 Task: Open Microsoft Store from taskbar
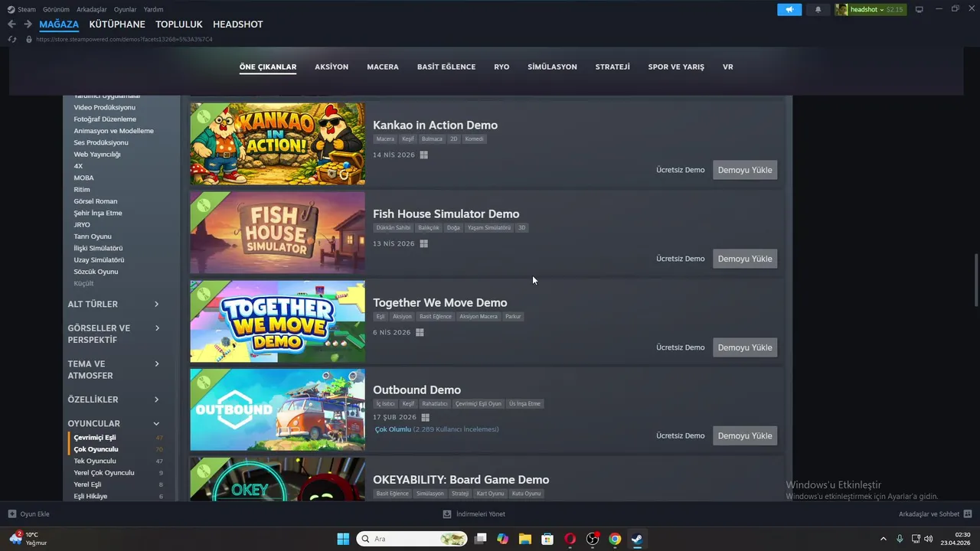(x=547, y=539)
